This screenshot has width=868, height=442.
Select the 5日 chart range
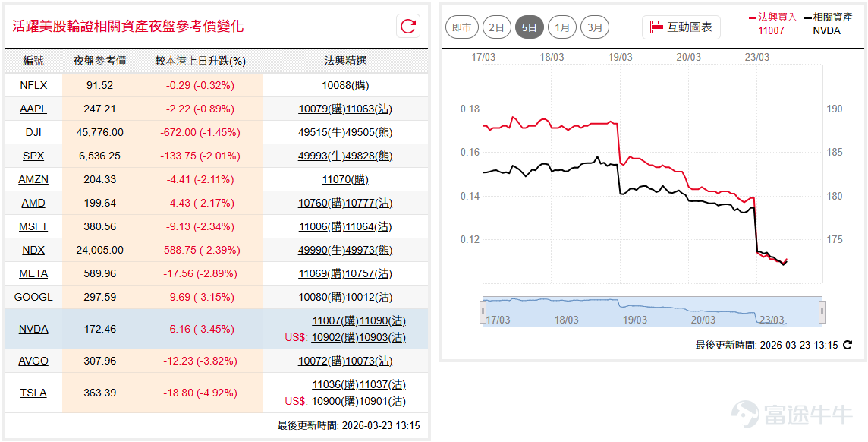click(529, 27)
